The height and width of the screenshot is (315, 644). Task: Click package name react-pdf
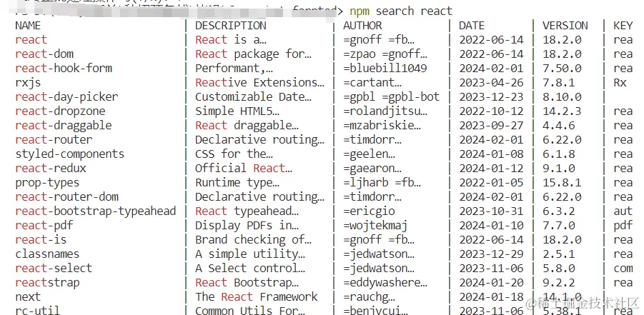pyautogui.click(x=44, y=226)
